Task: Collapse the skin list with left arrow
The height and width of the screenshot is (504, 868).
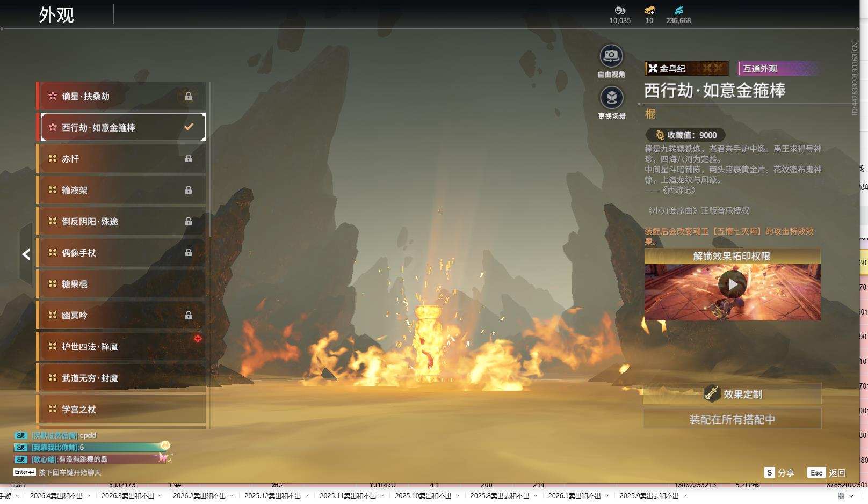Action: [26, 254]
